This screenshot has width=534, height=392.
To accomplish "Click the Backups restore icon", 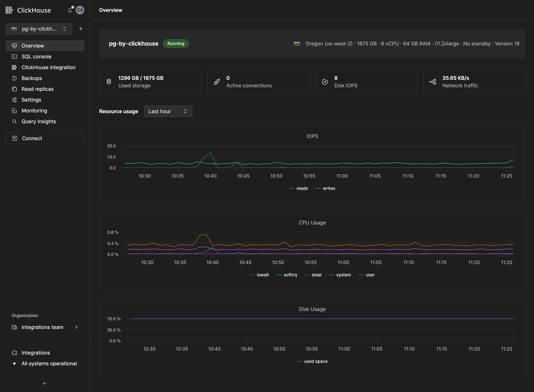I will click(x=14, y=78).
